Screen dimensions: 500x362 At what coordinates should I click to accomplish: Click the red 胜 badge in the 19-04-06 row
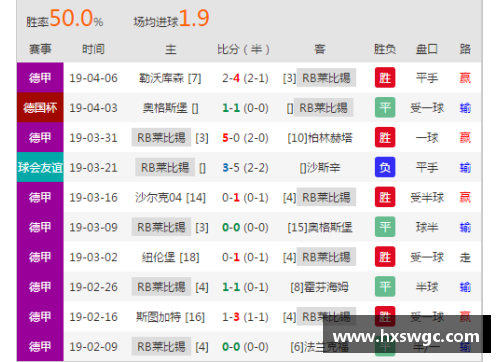tap(385, 78)
